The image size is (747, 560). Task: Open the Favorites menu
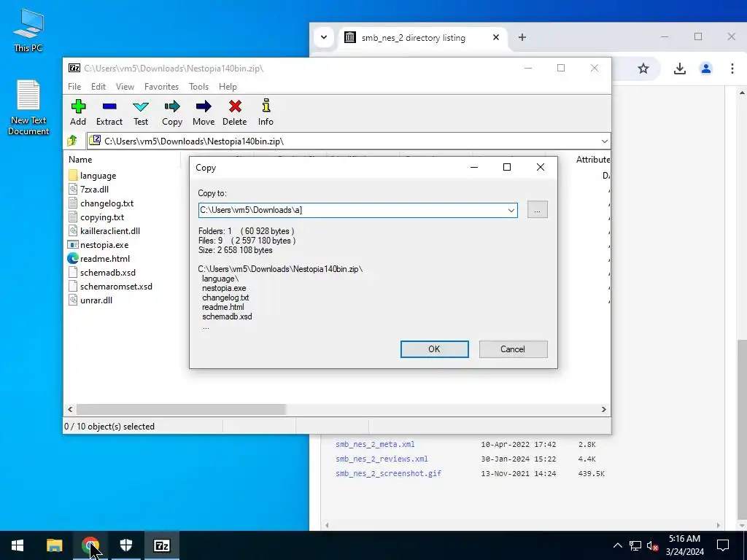pos(161,86)
